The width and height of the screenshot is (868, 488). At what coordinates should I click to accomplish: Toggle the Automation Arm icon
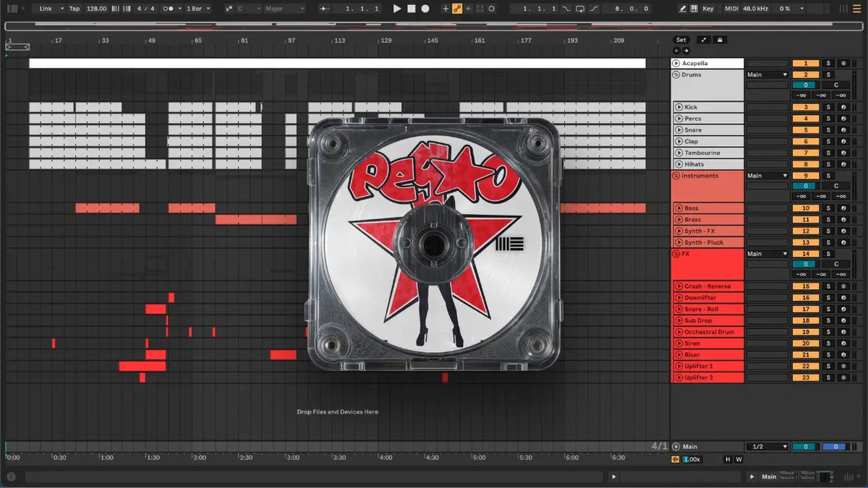click(457, 9)
